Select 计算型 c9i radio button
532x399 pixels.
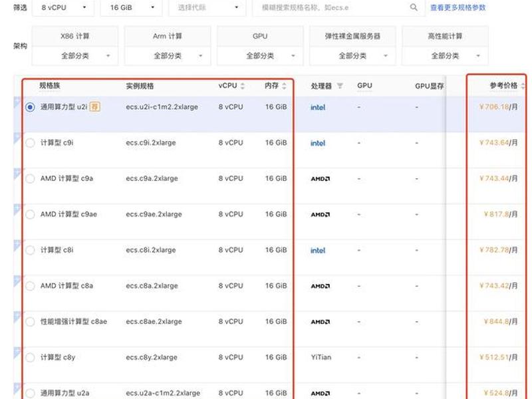click(x=30, y=143)
